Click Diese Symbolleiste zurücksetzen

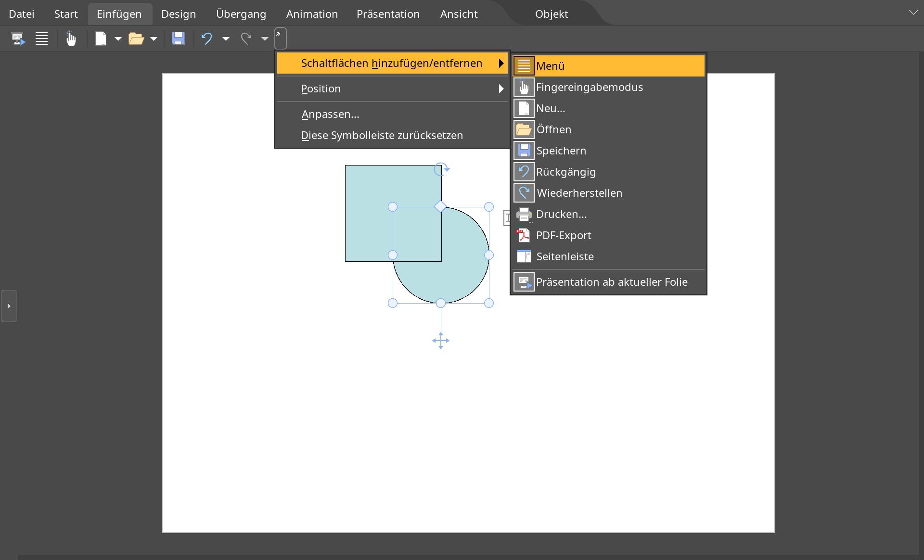pos(382,135)
